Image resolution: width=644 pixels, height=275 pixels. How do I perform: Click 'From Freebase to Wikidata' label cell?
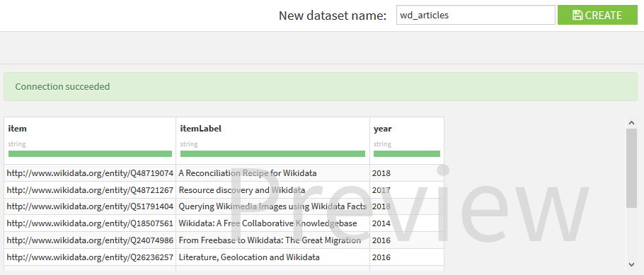click(272, 240)
